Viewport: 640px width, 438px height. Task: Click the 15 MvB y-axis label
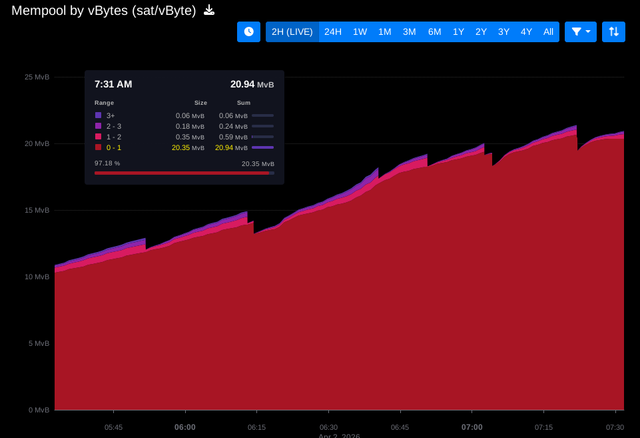tap(37, 210)
